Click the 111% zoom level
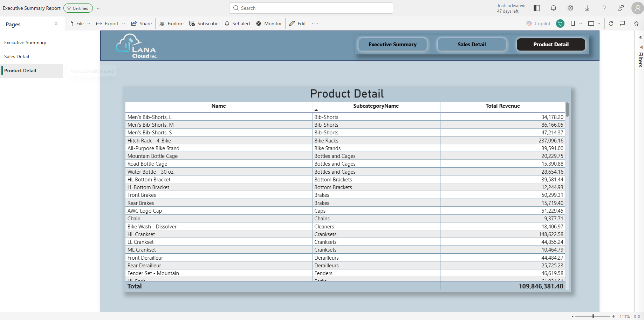 coord(624,316)
